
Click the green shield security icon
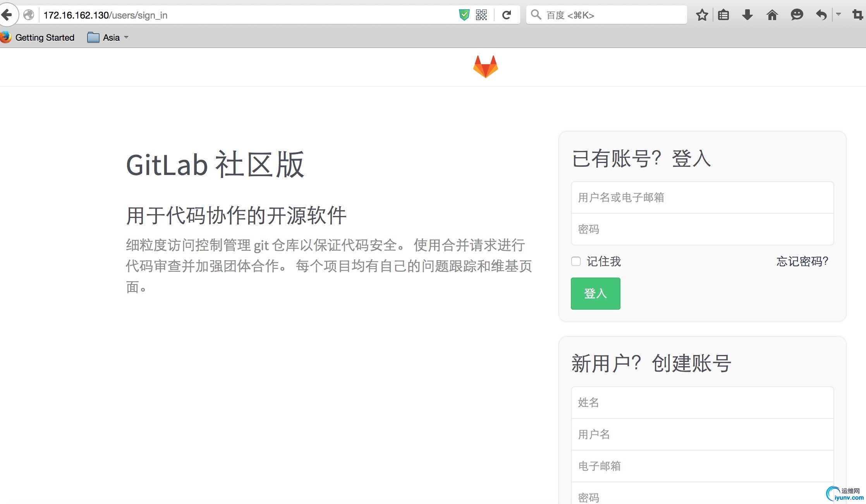[464, 15]
